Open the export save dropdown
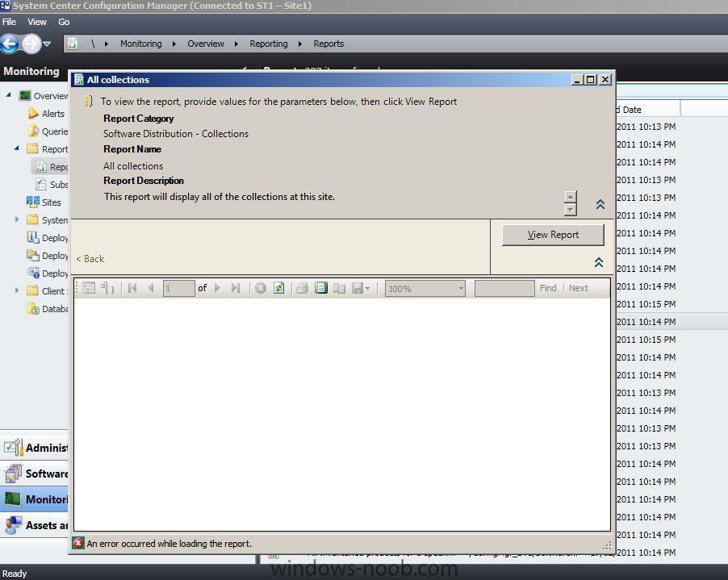 point(361,288)
